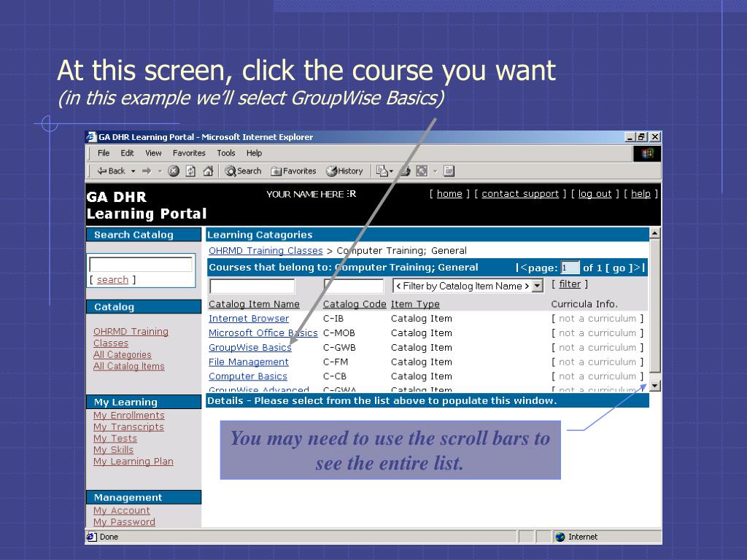
Task: Sort by Item Type column header
Action: tap(415, 304)
